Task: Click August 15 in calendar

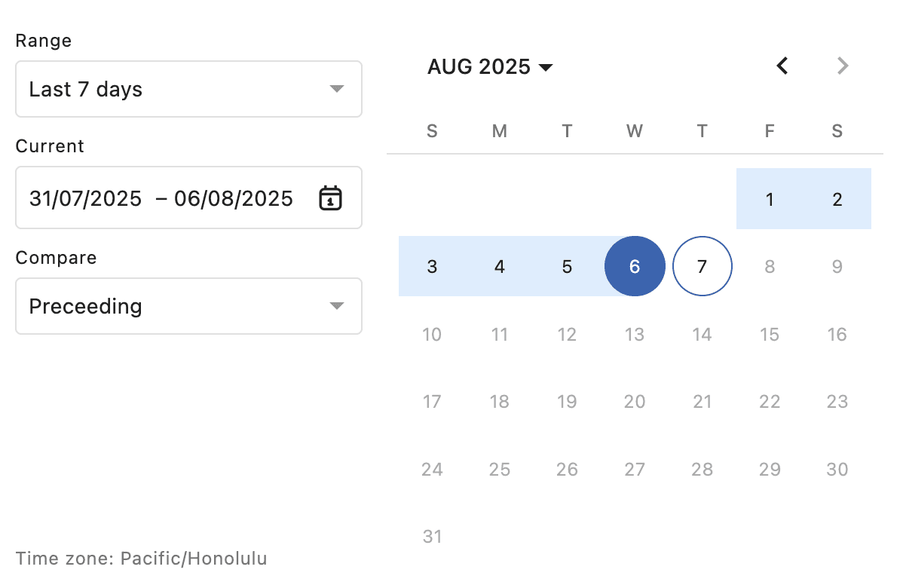Action: (770, 335)
